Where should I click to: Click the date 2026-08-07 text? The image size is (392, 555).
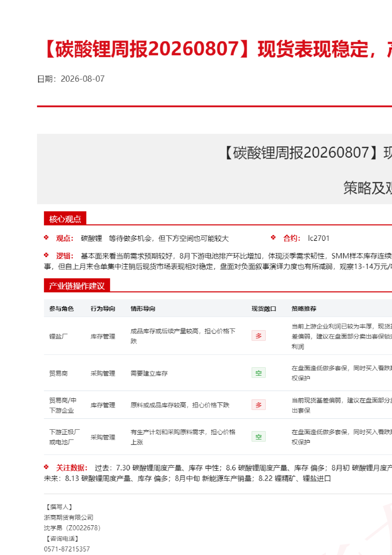(82, 79)
